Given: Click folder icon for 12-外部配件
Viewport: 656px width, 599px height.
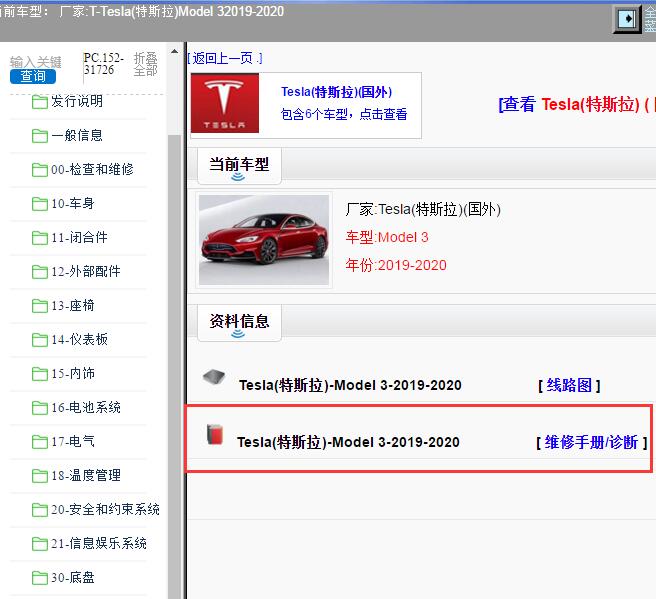Looking at the screenshot, I should pyautogui.click(x=40, y=271).
